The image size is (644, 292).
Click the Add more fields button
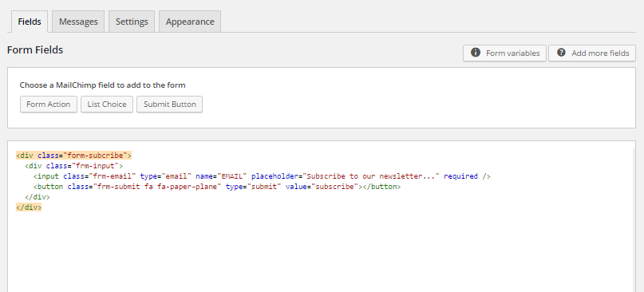pos(592,53)
